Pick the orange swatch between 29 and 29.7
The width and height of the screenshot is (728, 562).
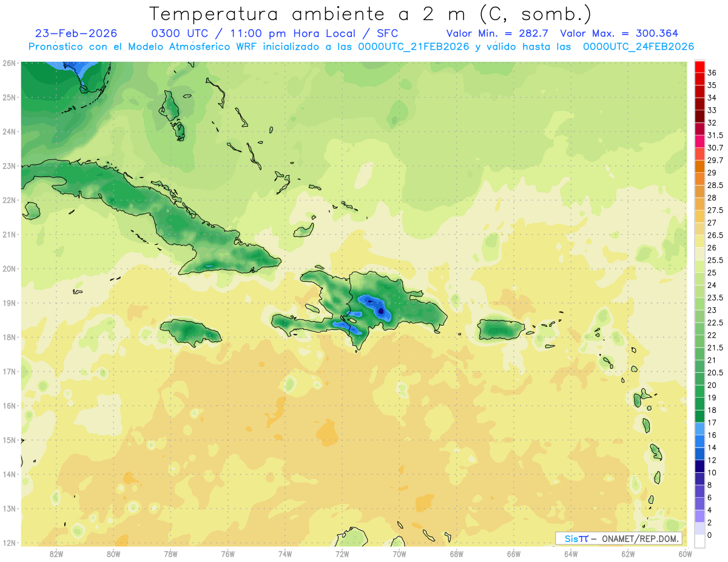[699, 166]
